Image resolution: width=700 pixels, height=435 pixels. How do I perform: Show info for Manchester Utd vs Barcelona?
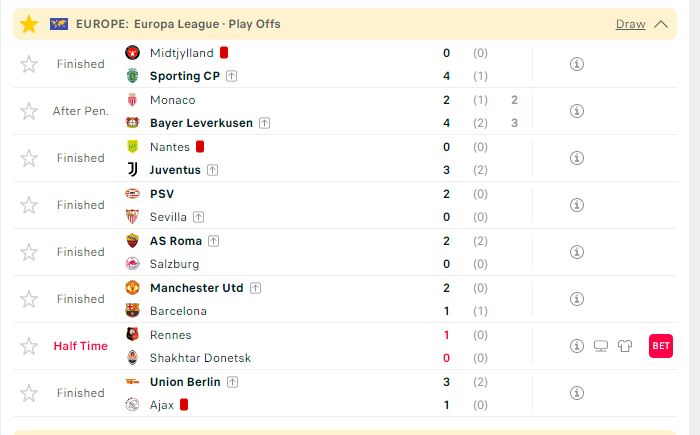point(577,299)
